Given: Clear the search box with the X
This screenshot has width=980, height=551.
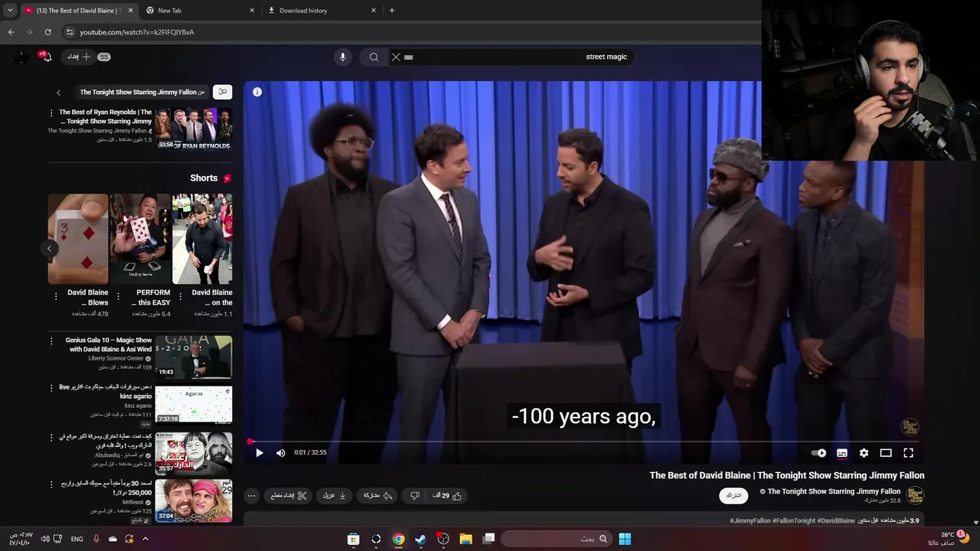Looking at the screenshot, I should tap(396, 57).
